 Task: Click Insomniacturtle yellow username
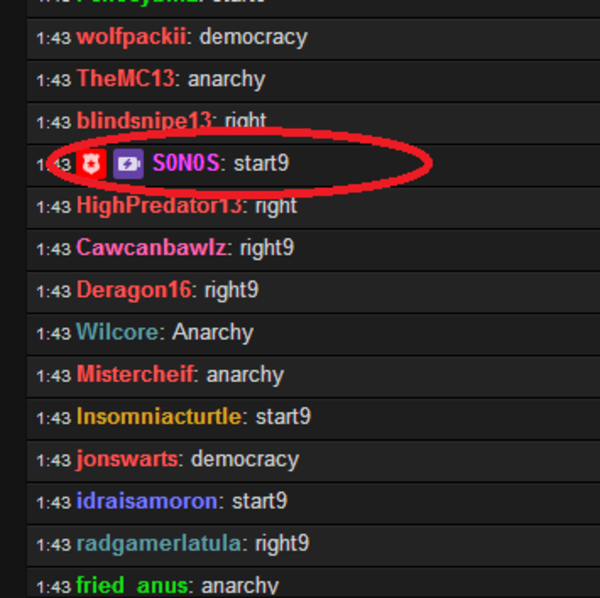[x=159, y=416]
